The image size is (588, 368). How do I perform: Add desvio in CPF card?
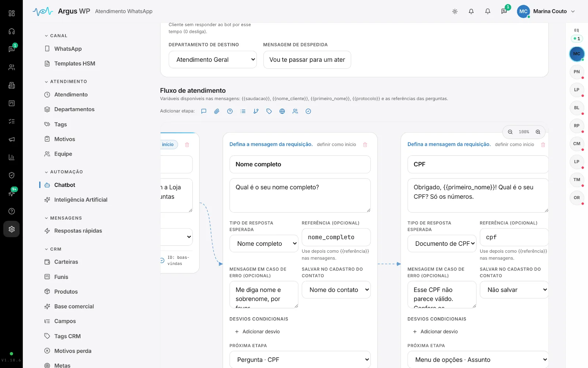(x=435, y=332)
